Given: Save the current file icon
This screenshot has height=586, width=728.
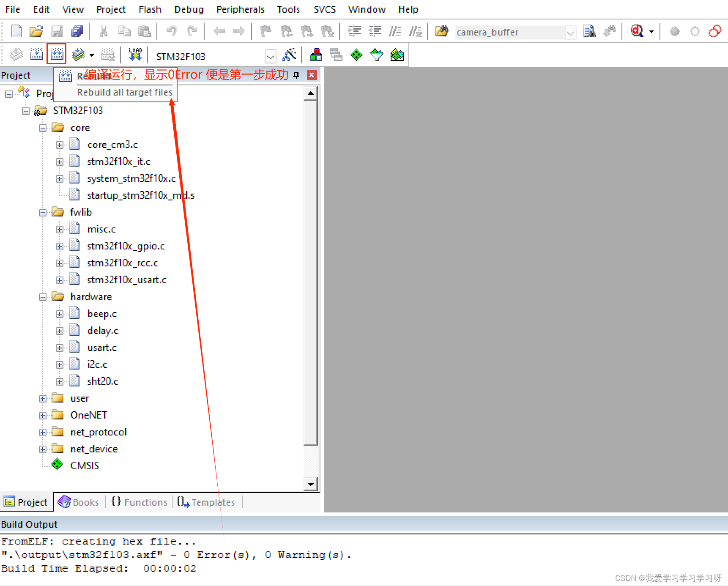Looking at the screenshot, I should (x=57, y=31).
